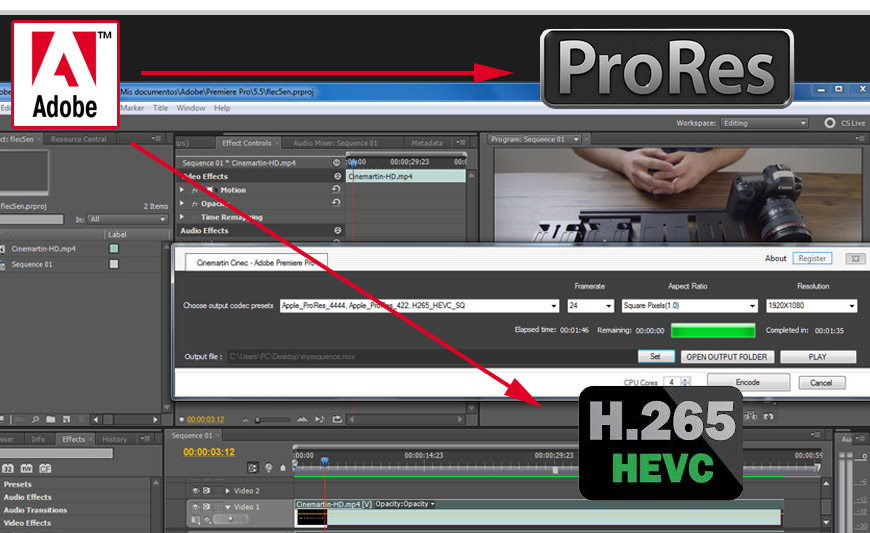Reset the Motion effect
This screenshot has width=870, height=533.
[x=336, y=189]
